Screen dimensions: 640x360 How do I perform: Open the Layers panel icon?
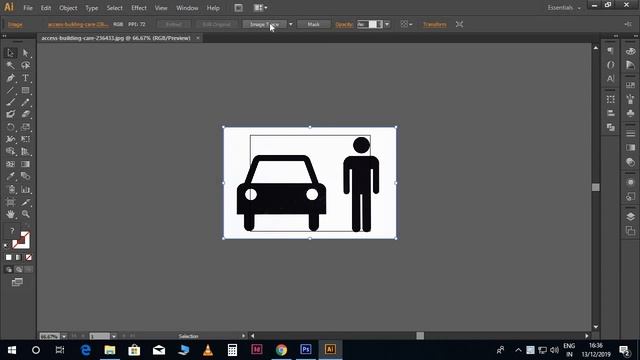[x=631, y=216]
